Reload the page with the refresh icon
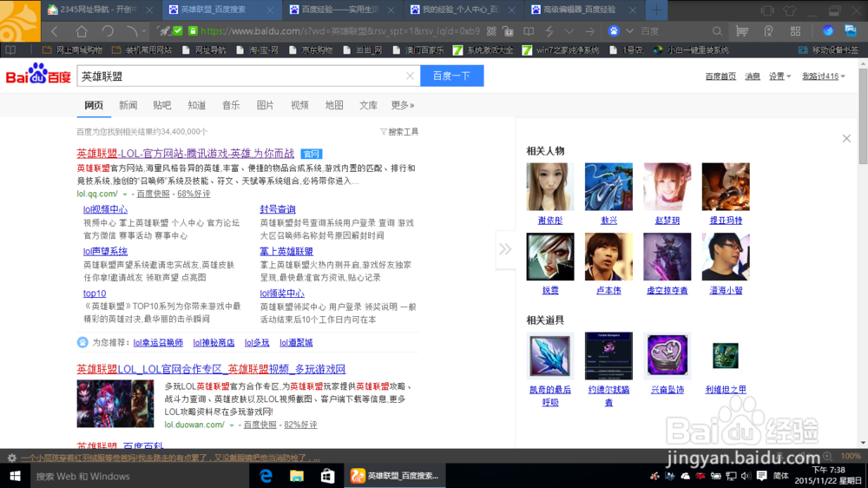Image resolution: width=868 pixels, height=488 pixels. (x=108, y=31)
